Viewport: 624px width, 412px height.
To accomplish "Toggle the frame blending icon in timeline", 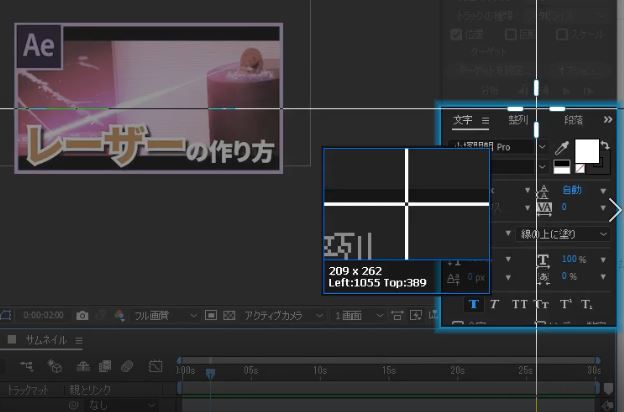I will pyautogui.click(x=105, y=366).
